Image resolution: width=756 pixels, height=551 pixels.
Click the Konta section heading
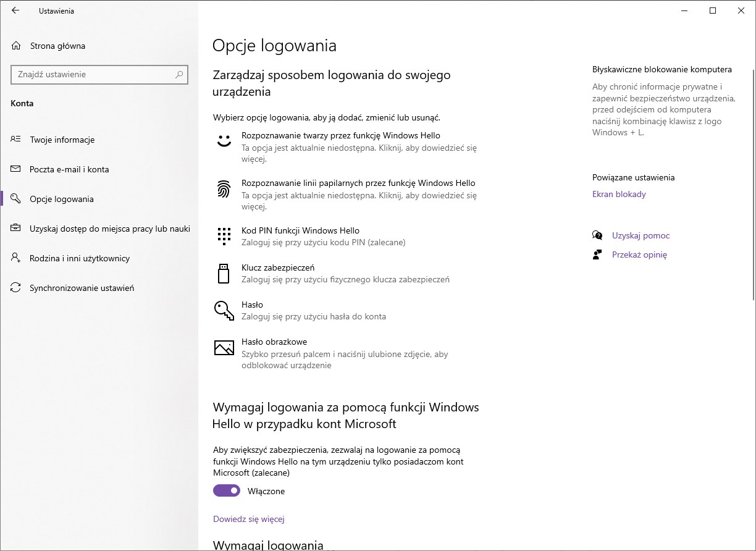tap(22, 103)
